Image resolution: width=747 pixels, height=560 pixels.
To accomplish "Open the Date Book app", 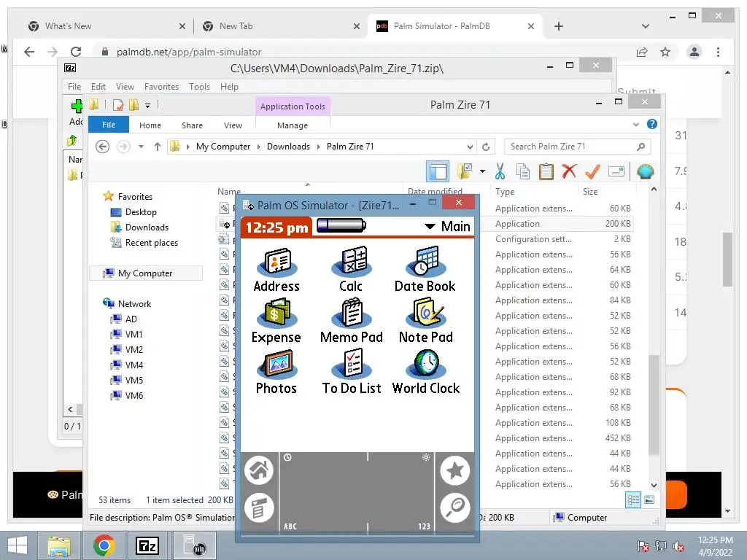I will 425,268.
